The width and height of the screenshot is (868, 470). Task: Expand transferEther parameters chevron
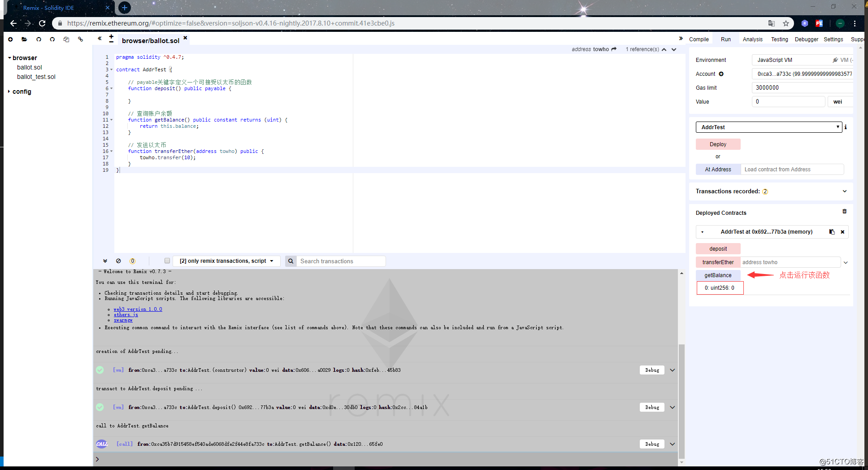[x=846, y=262]
